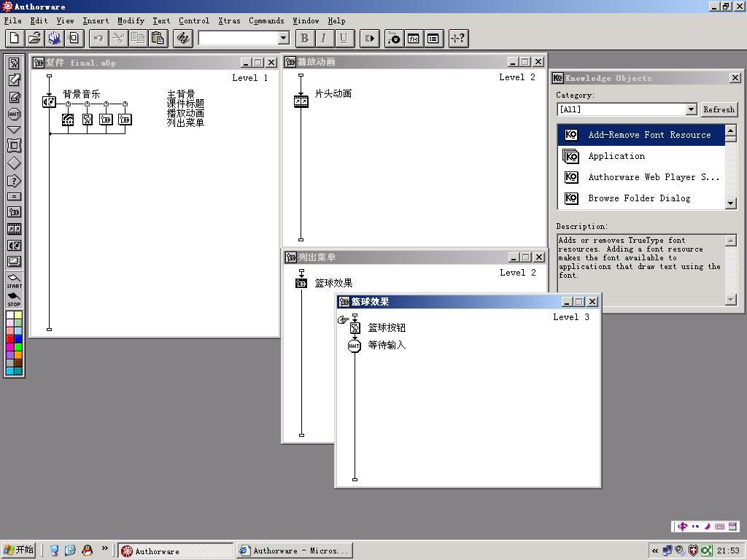Expand the system tray chevron
Screen dimensions: 747x560
[655, 551]
